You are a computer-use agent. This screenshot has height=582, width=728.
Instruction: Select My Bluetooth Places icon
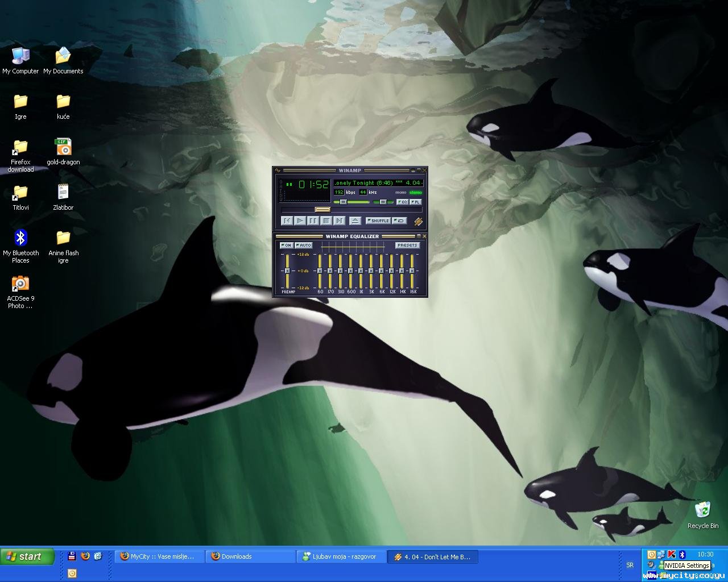(x=20, y=247)
